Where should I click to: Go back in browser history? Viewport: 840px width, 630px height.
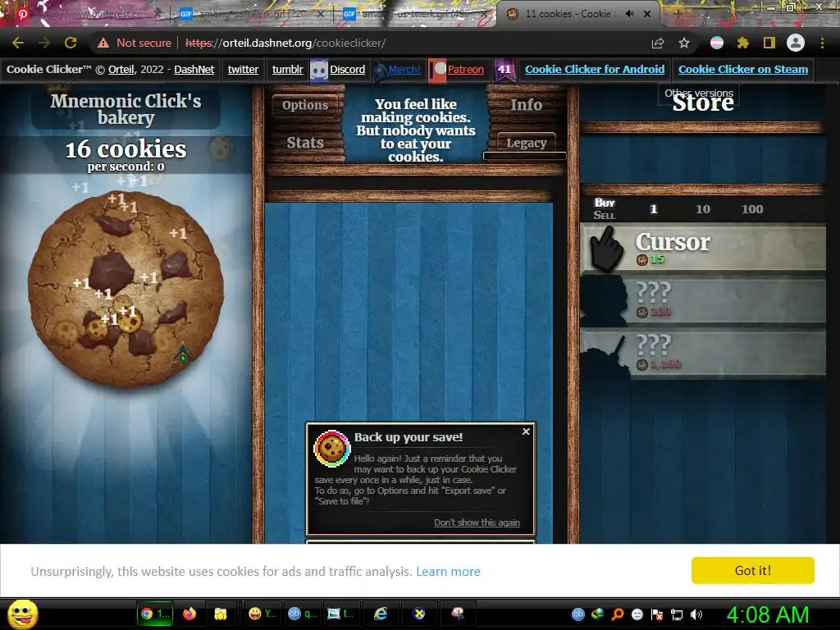click(x=18, y=43)
